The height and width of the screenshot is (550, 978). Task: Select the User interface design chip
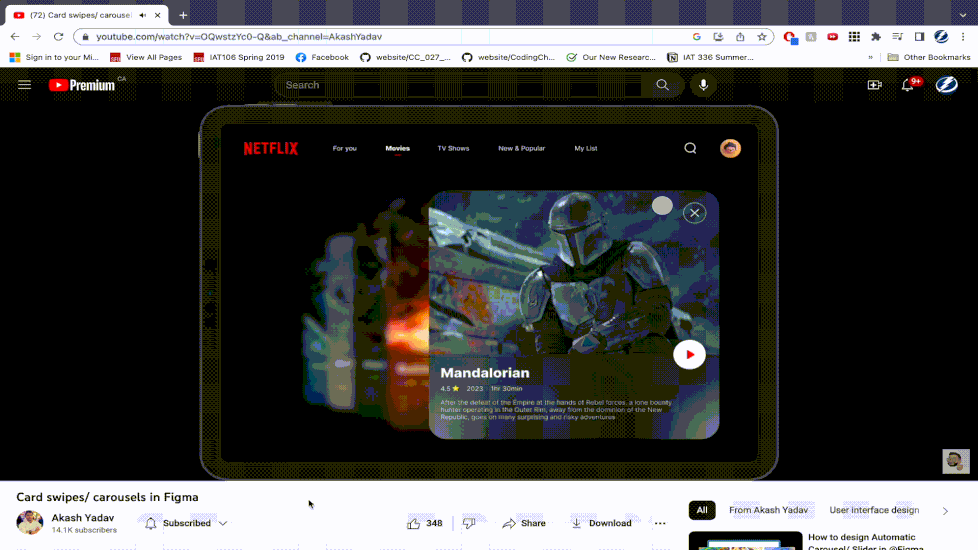(x=874, y=510)
